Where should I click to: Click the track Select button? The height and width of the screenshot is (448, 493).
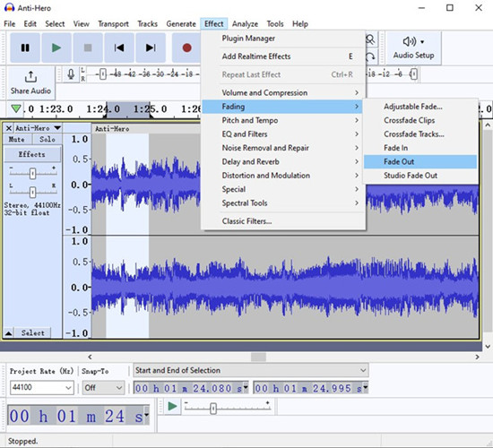pyautogui.click(x=32, y=333)
